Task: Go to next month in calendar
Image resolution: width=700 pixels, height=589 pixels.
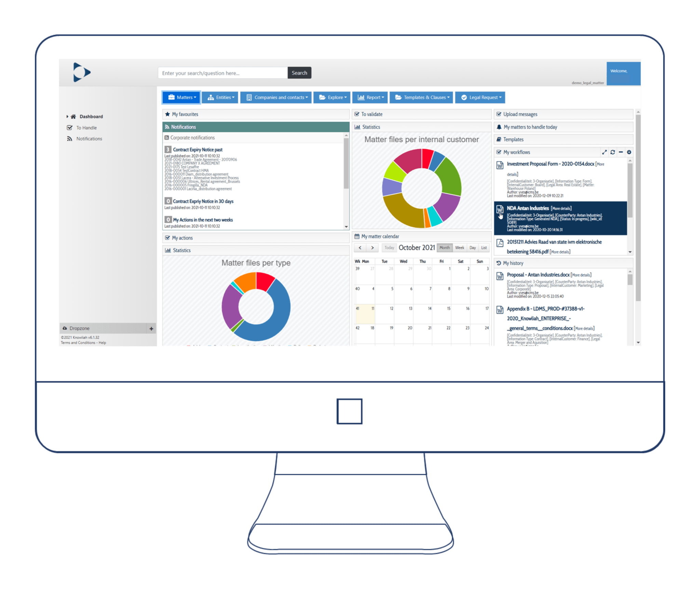Action: (372, 248)
